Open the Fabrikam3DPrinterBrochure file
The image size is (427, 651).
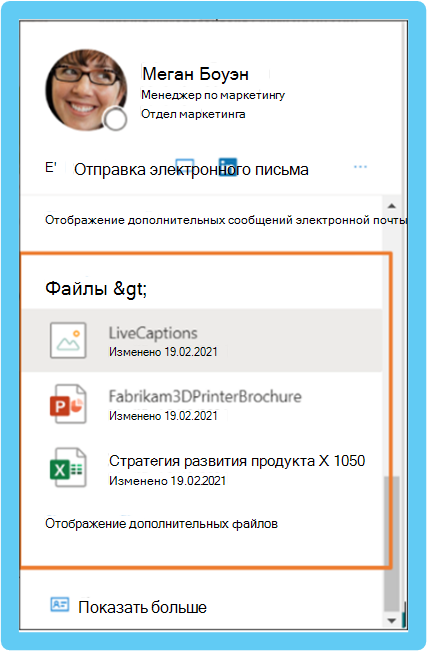pos(202,404)
